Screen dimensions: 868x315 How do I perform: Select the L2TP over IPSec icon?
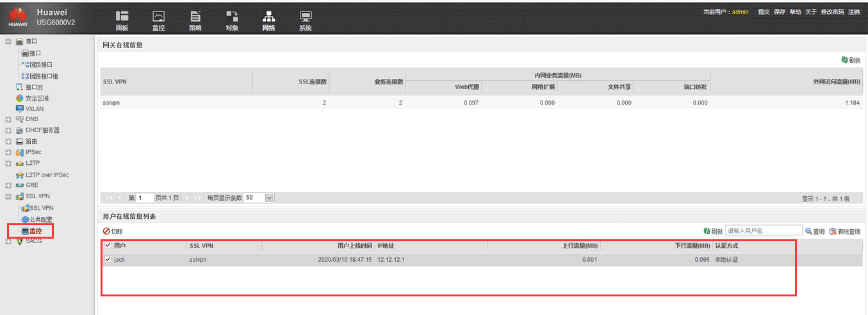[19, 175]
